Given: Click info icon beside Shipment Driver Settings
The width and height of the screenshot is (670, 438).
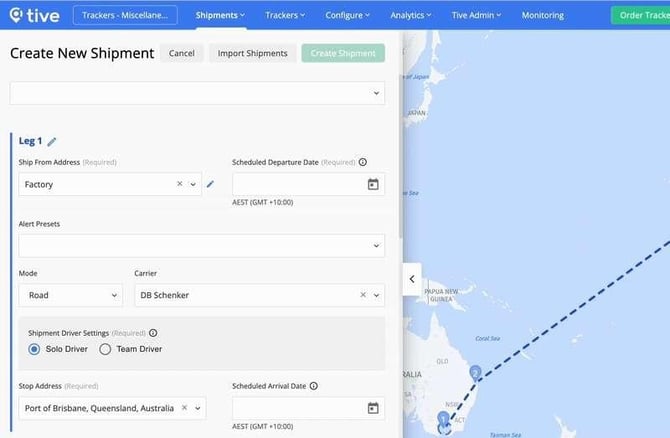Looking at the screenshot, I should (153, 333).
